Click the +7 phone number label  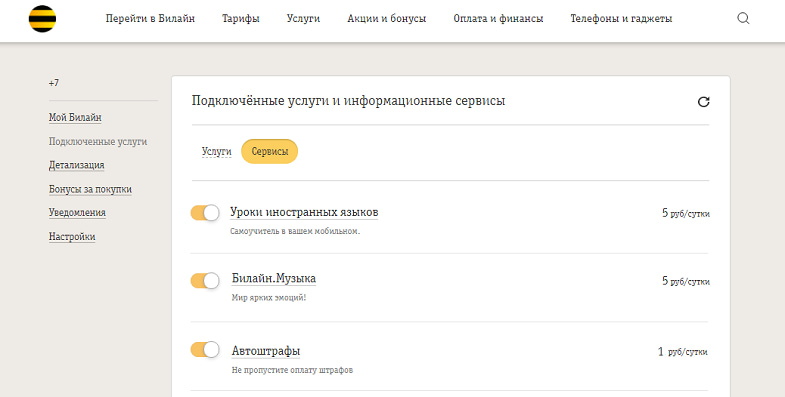tap(54, 83)
